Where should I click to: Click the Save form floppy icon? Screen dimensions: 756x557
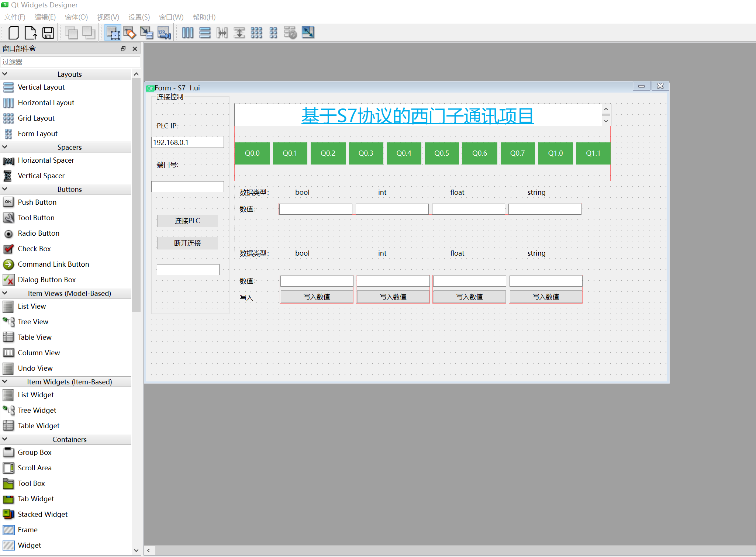(x=48, y=33)
